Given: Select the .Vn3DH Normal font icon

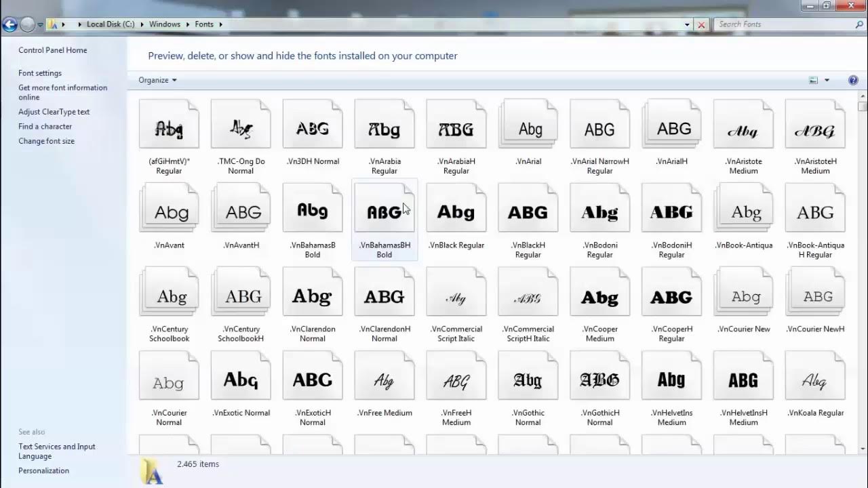Looking at the screenshot, I should click(x=313, y=124).
